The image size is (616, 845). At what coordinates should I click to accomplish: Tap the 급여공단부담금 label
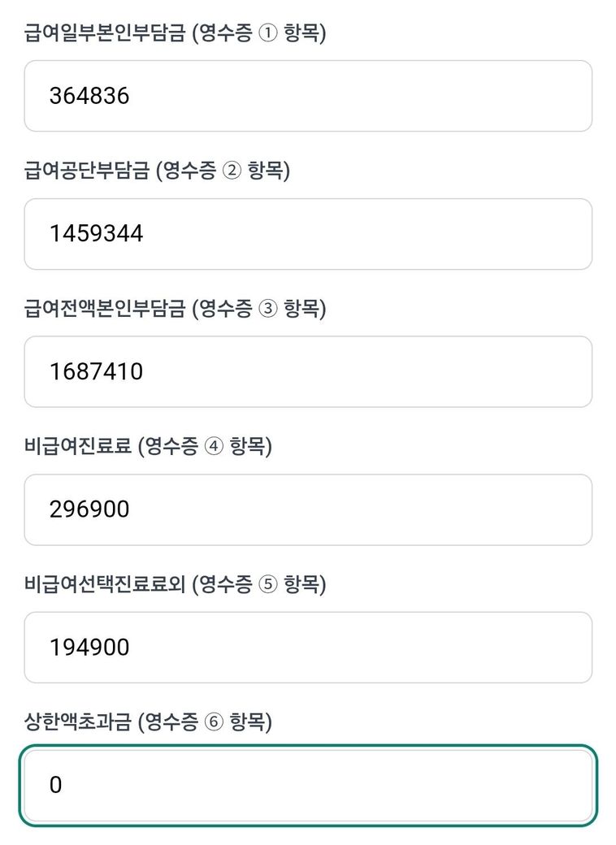pyautogui.click(x=87, y=172)
